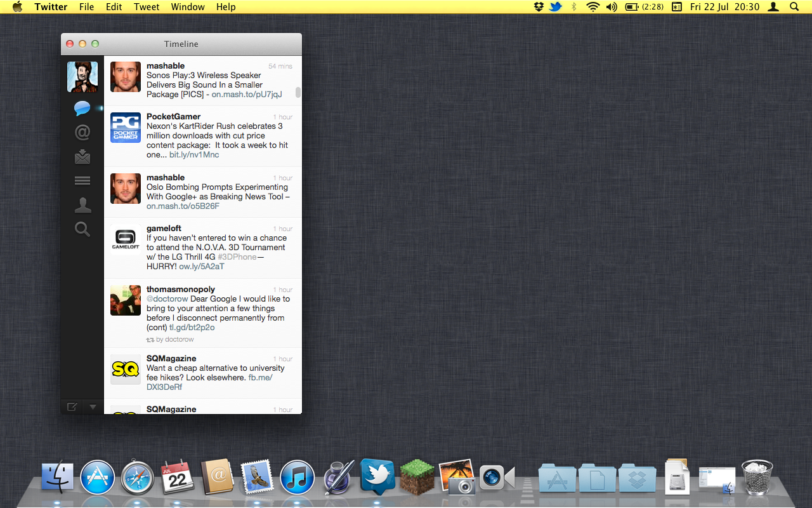Open Documents folder stack in Dock

tap(598, 479)
